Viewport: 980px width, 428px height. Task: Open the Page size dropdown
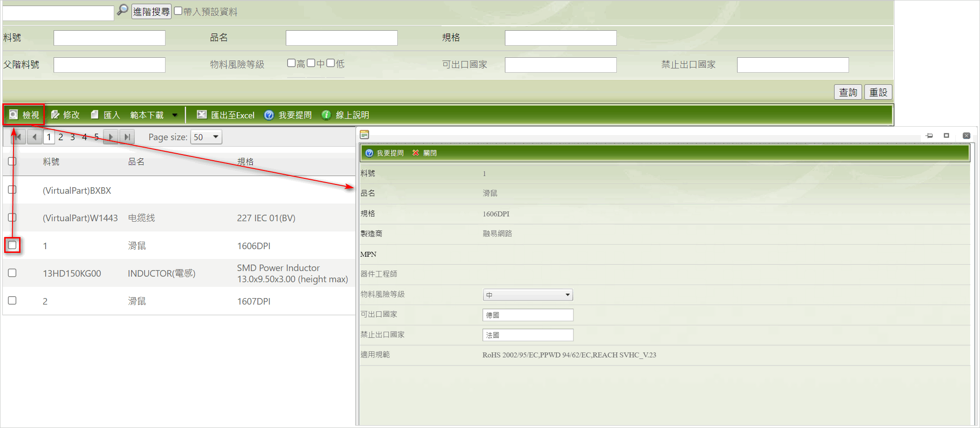206,137
